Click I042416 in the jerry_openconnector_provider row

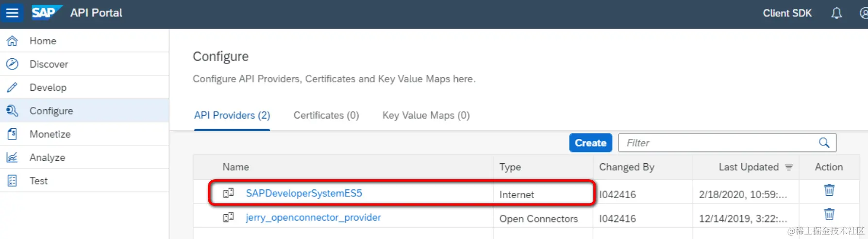tap(617, 219)
